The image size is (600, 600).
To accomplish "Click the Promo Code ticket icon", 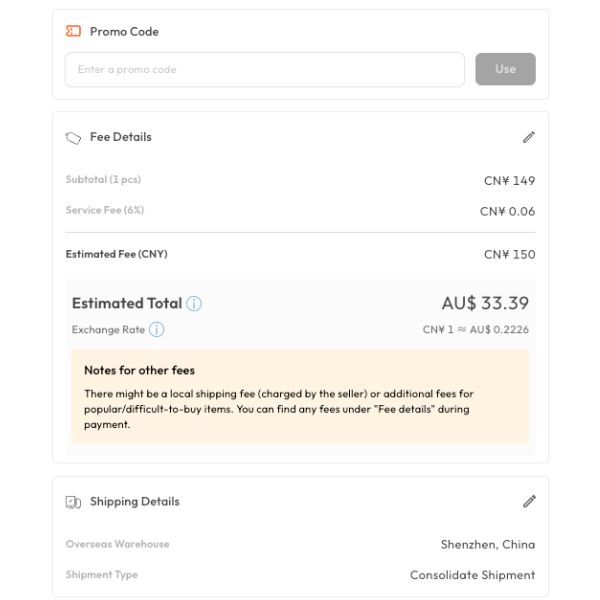I will (x=73, y=31).
